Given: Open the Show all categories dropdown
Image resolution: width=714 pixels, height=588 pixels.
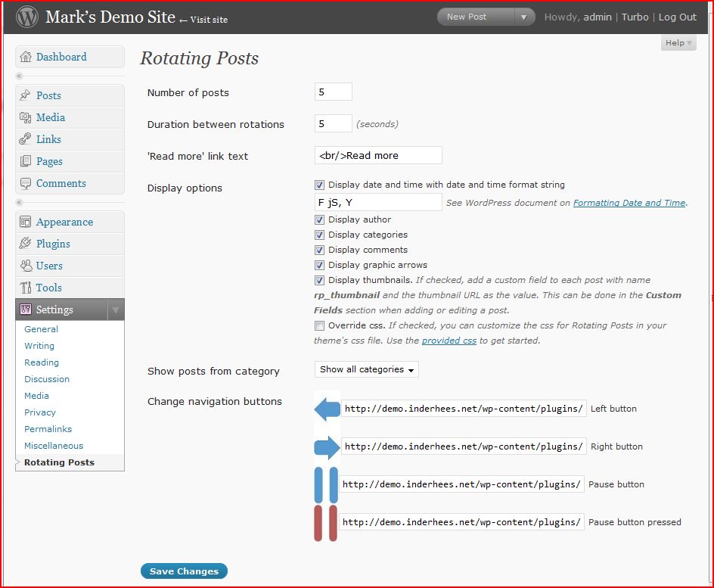Looking at the screenshot, I should pyautogui.click(x=367, y=369).
